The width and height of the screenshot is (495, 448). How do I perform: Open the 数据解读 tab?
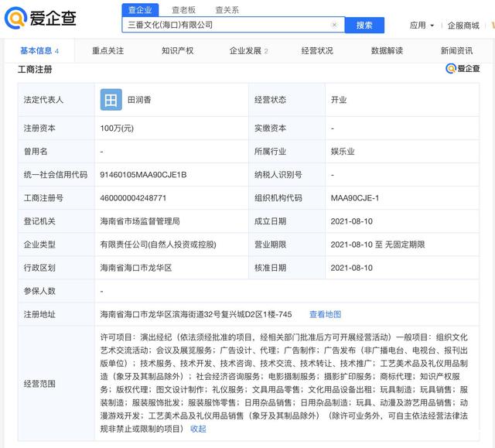pos(387,51)
